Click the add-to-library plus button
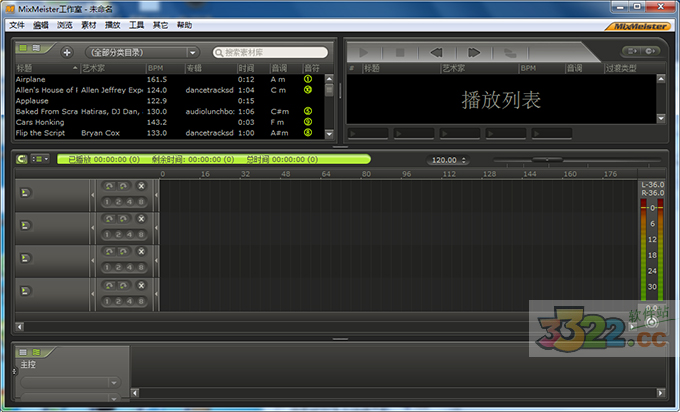Viewport: 680px width, 412px height. (x=67, y=52)
